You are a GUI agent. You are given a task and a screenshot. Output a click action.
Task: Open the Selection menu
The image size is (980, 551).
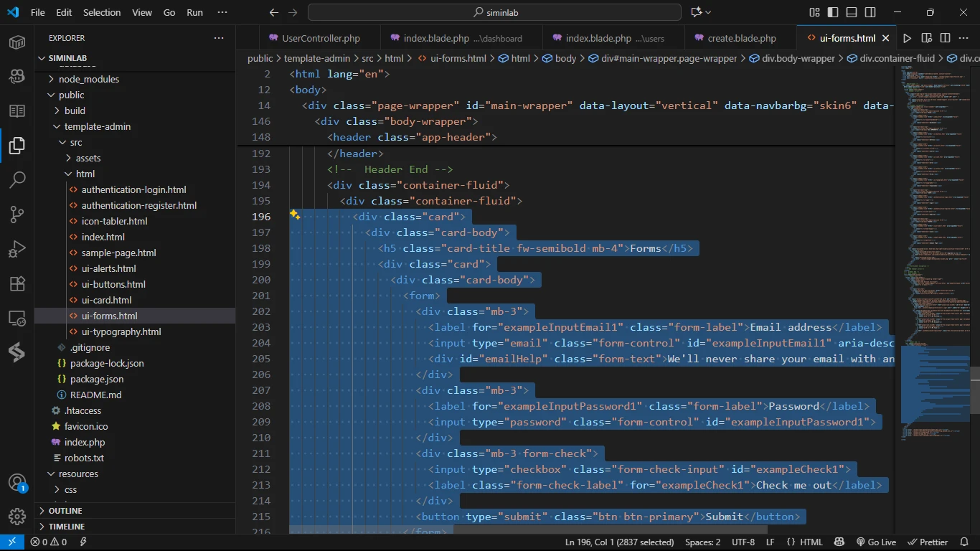(x=102, y=12)
